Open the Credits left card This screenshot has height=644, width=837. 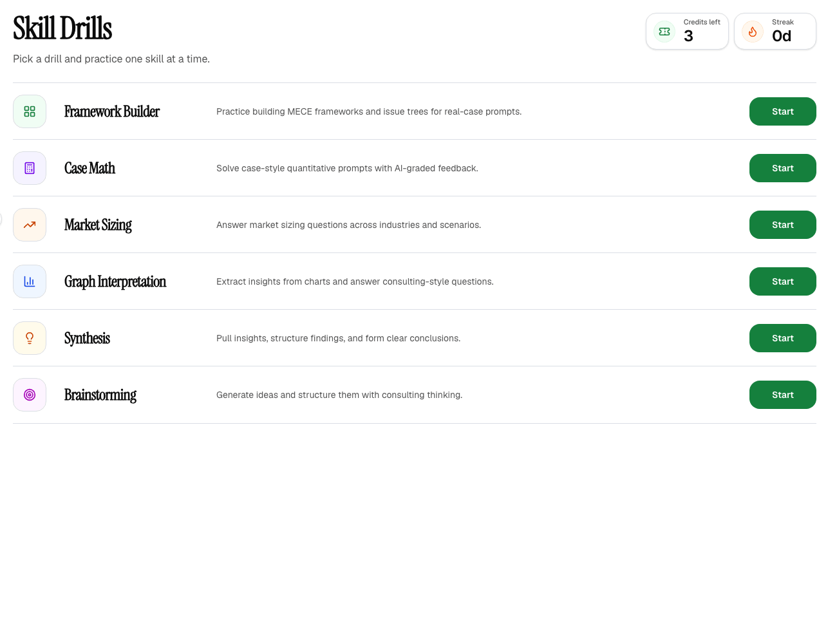pyautogui.click(x=687, y=32)
